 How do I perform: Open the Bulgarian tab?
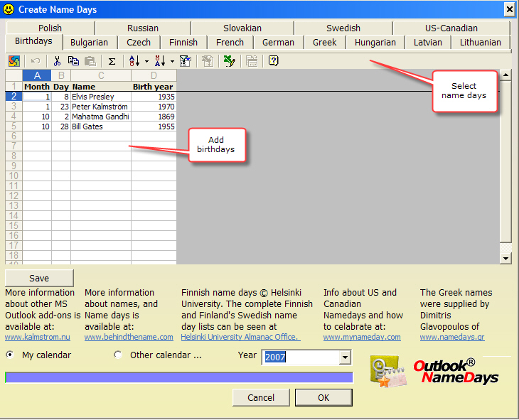pyautogui.click(x=89, y=43)
